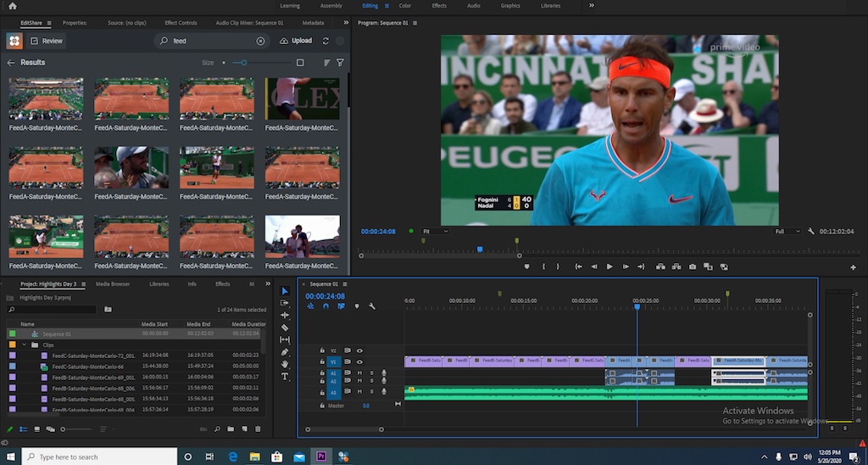Toggle linked selection in timeline
The image size is (868, 465).
(341, 306)
